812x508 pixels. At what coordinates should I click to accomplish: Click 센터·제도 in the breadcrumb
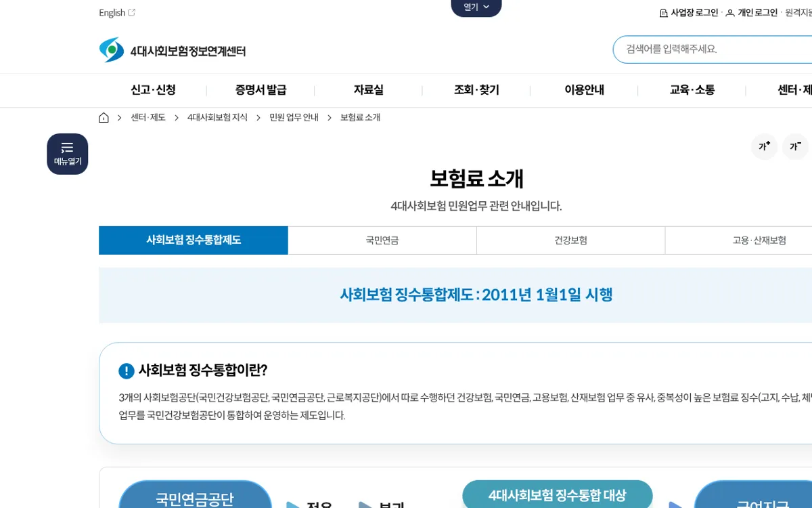pos(148,118)
